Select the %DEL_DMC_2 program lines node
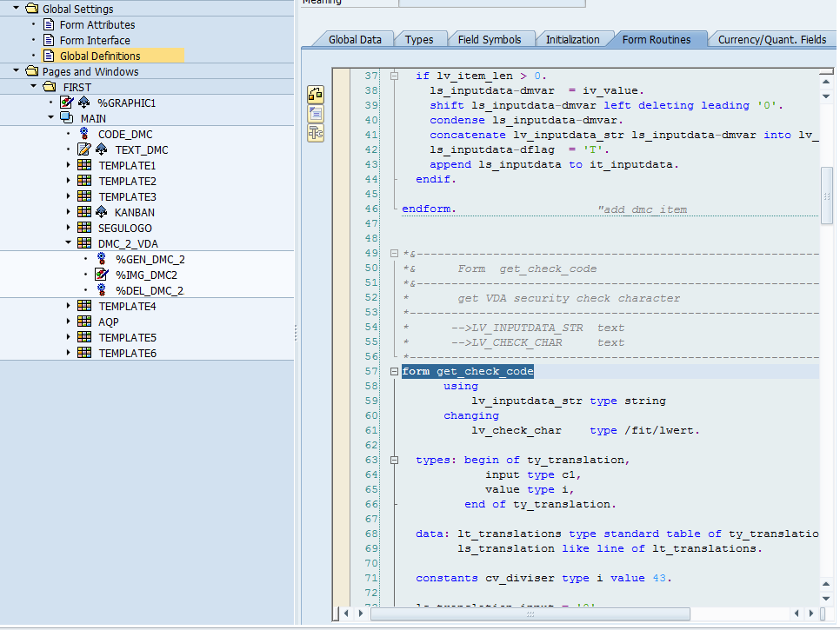Image resolution: width=840 pixels, height=630 pixels. click(x=150, y=290)
